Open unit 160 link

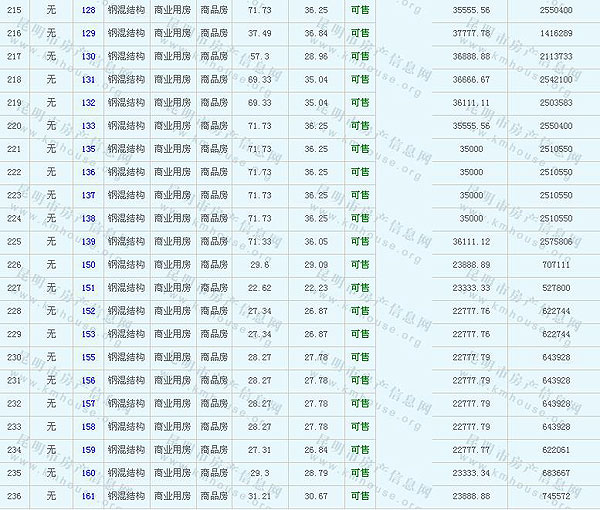point(88,473)
